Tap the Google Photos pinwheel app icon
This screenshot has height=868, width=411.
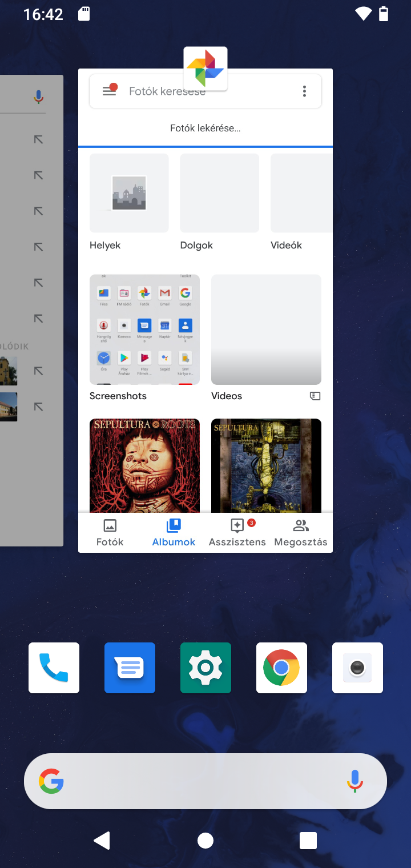tap(205, 69)
